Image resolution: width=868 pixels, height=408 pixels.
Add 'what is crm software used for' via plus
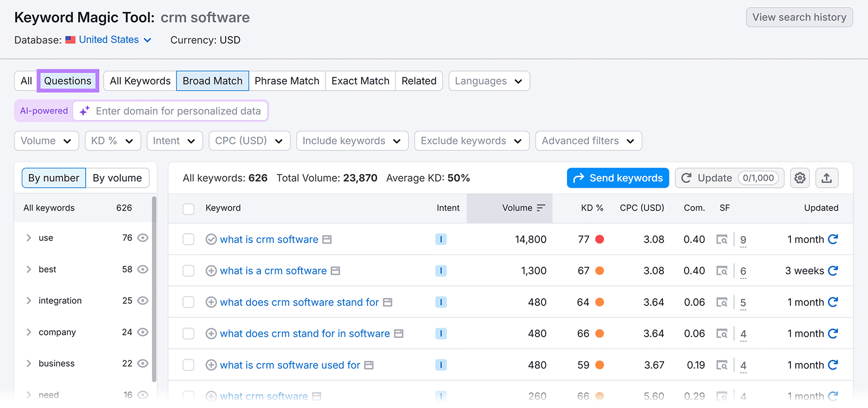pos(211,365)
